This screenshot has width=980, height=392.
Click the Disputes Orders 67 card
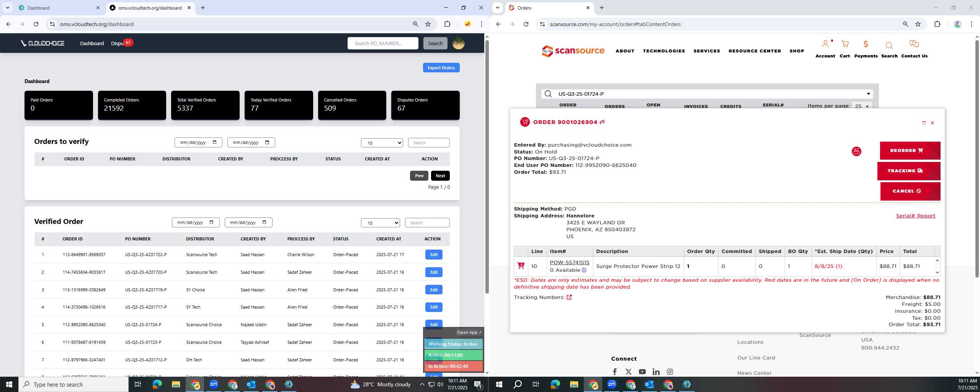[425, 105]
